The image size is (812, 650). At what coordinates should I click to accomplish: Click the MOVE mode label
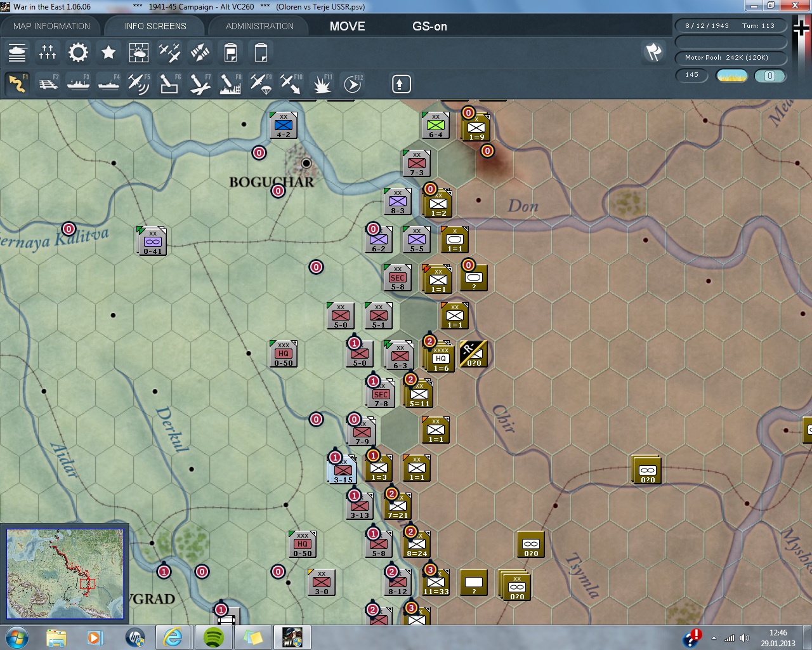(347, 26)
